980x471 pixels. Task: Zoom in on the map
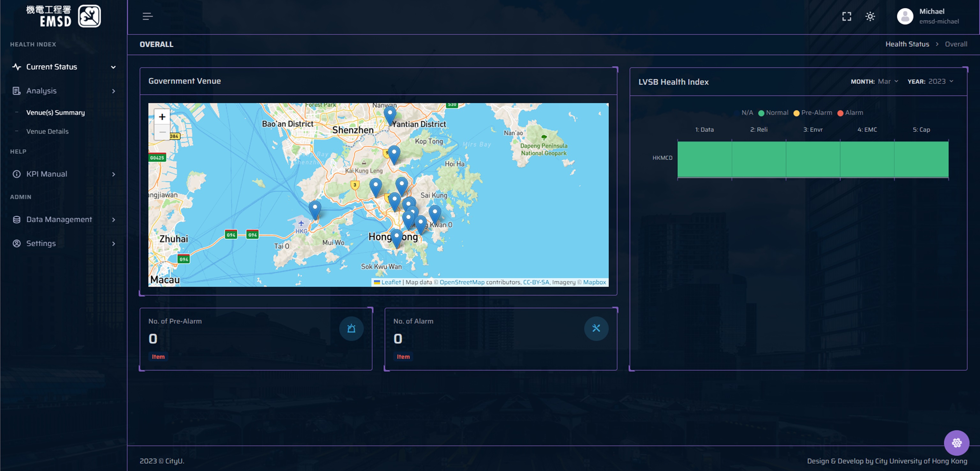coord(162,117)
